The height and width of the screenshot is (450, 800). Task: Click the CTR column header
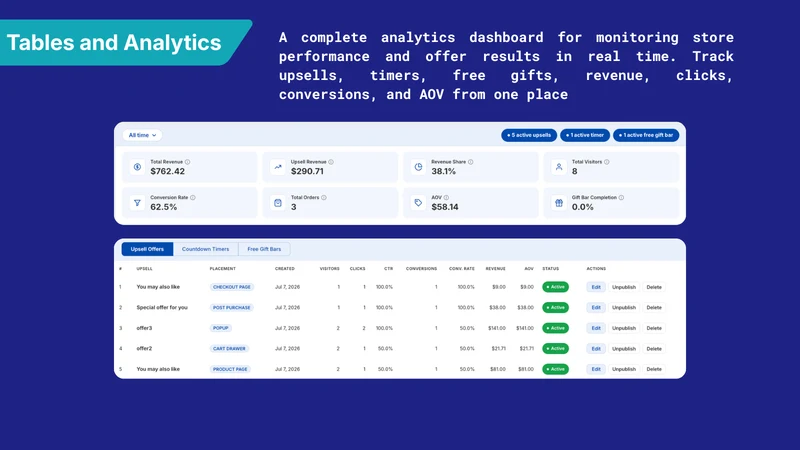click(x=388, y=268)
